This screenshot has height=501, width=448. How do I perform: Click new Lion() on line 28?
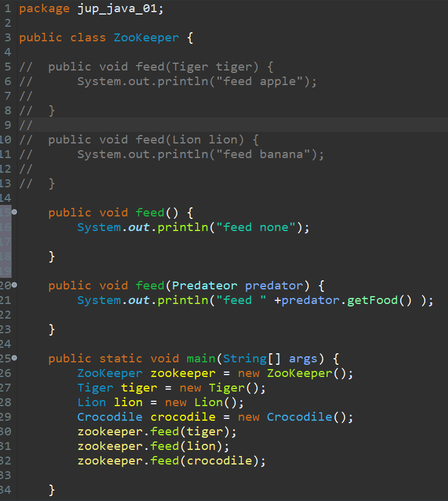(x=204, y=403)
